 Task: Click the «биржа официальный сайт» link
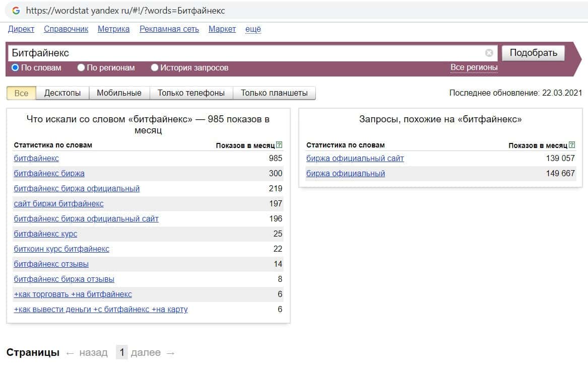coord(355,159)
